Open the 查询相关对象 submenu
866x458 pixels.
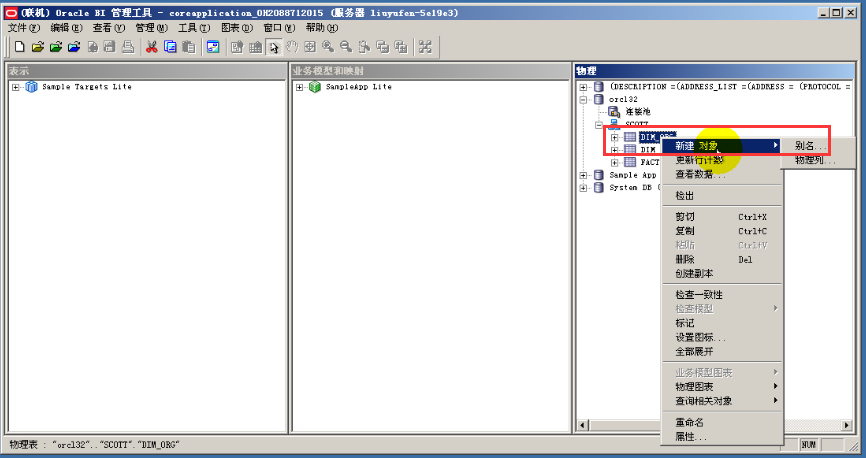click(x=722, y=401)
